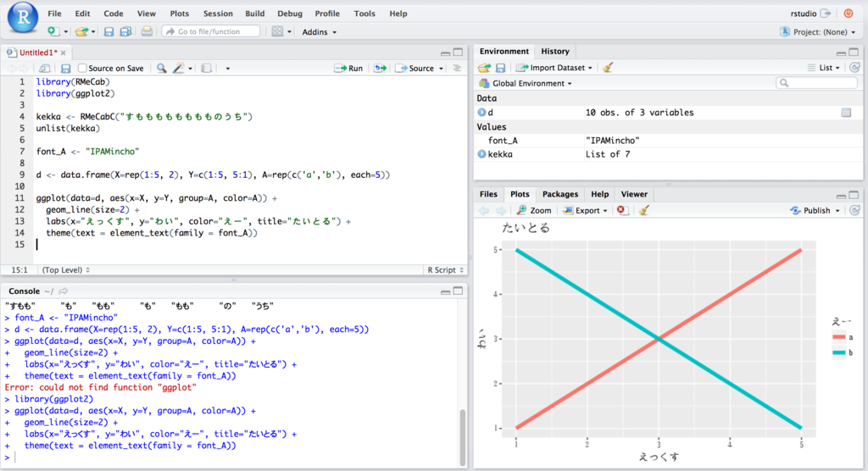
Task: Open code tools magic wand icon
Action: click(x=178, y=68)
